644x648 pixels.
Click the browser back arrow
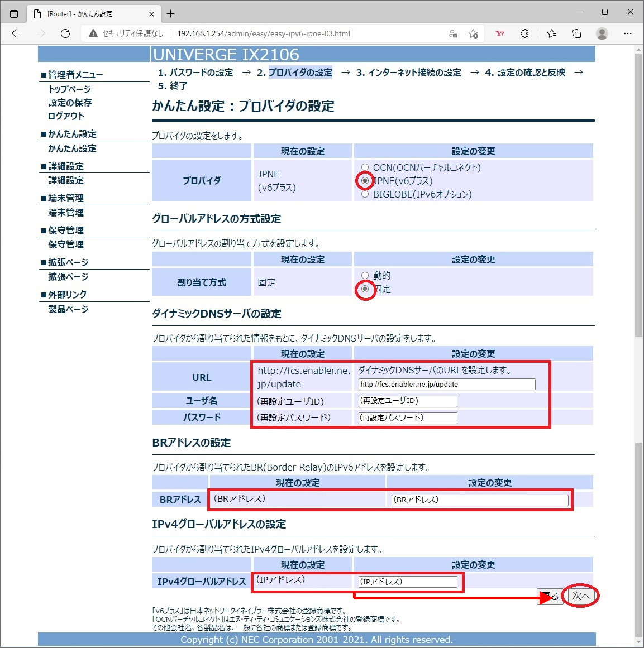[16, 33]
